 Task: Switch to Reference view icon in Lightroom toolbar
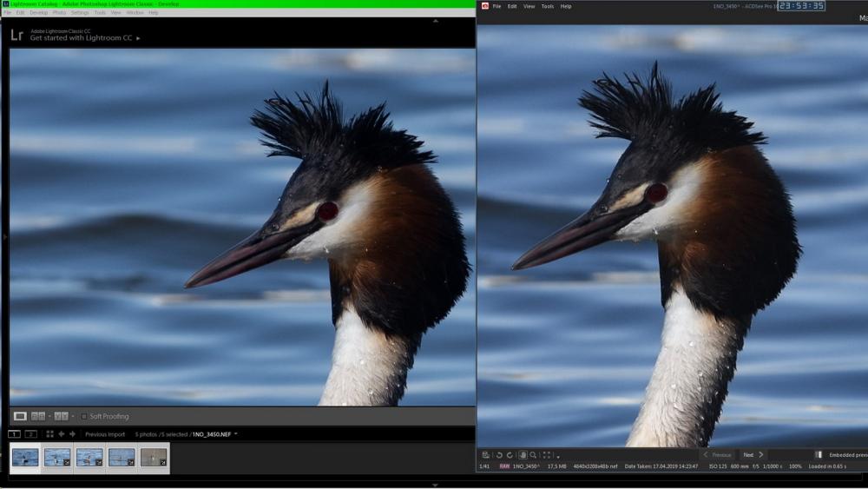click(x=38, y=416)
